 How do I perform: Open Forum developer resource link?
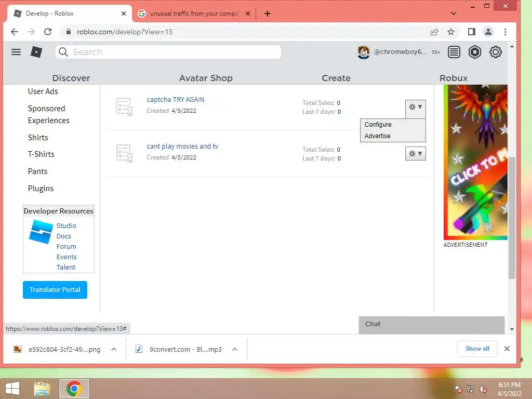66,246
